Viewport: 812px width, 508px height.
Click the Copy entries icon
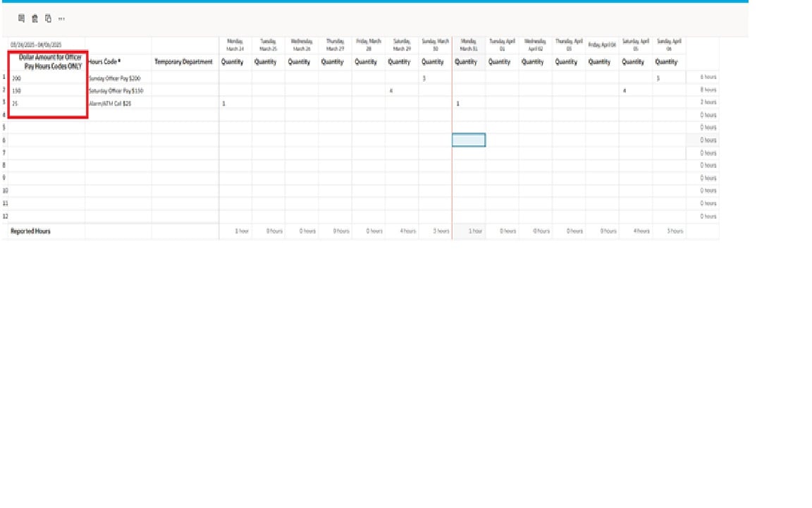pos(48,20)
